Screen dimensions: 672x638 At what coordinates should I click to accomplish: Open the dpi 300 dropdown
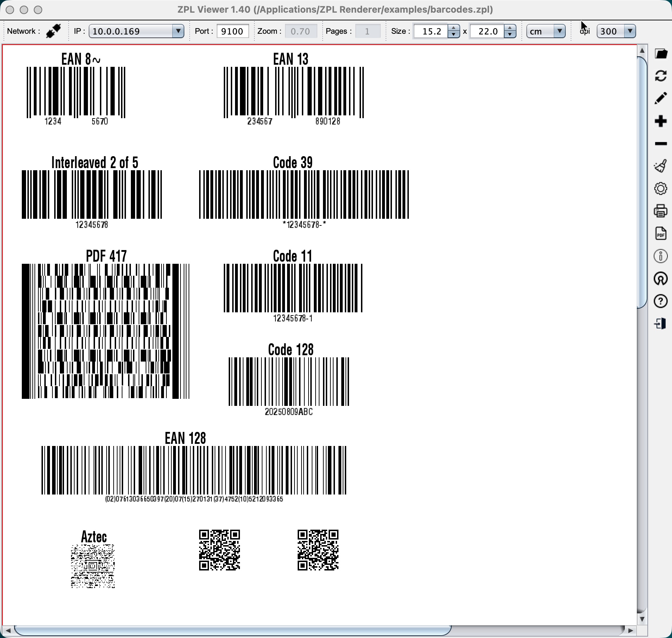629,31
